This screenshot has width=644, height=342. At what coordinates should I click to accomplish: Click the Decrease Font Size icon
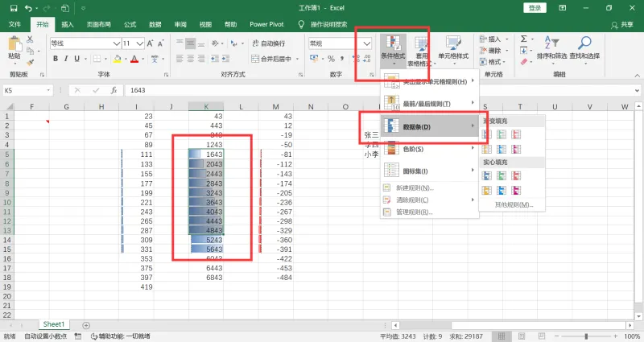[x=160, y=43]
